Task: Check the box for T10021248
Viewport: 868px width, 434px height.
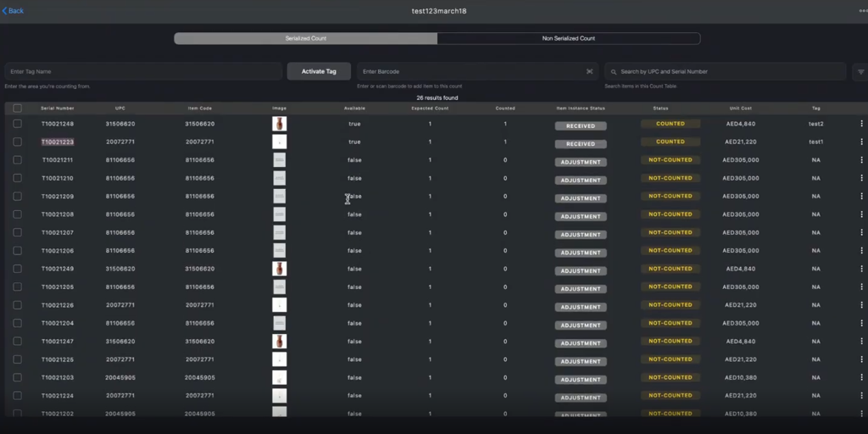Action: [x=17, y=124]
